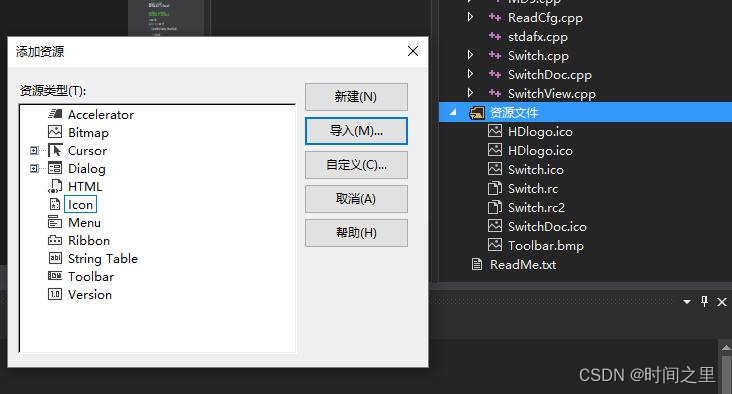Expand the Switch.cpp tree node
Viewport: 732px width, 394px height.
471,55
